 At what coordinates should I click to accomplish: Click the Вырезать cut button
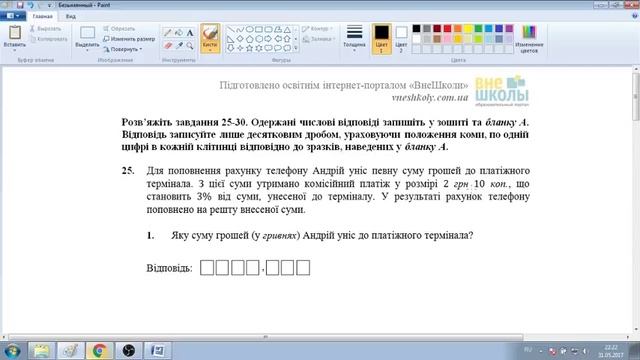coord(45,29)
